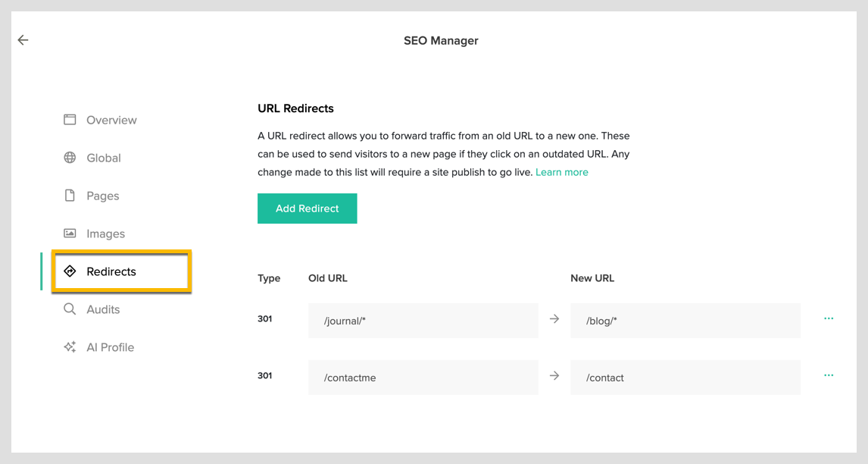Screen dimensions: 868x464
Task: Open options menu for /journal/* redirect
Action: tap(829, 319)
